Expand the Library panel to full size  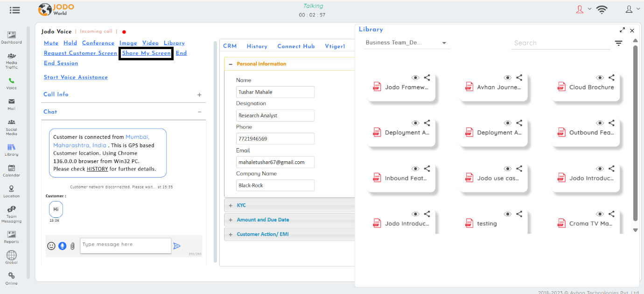[x=622, y=30]
